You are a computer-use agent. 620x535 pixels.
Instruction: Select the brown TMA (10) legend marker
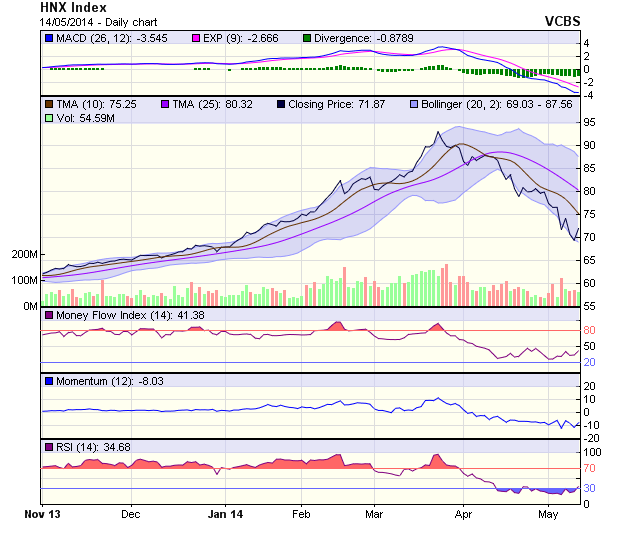(49, 103)
